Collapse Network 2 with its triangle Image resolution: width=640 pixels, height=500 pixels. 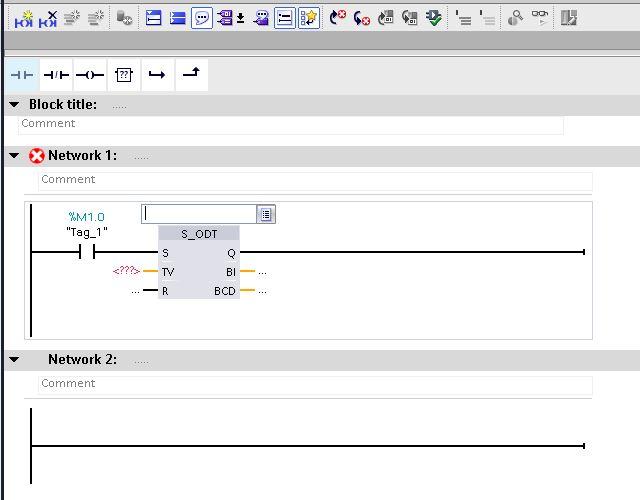pyautogui.click(x=14, y=360)
